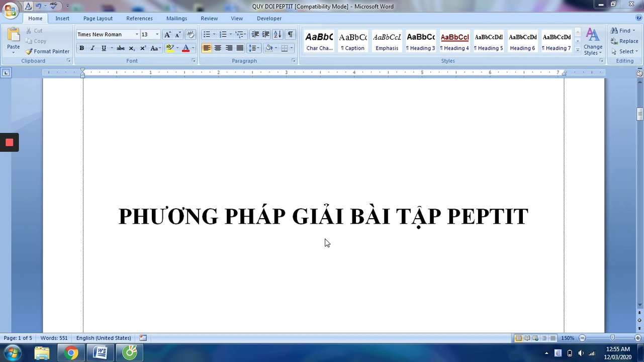This screenshot has width=644, height=362.
Task: Toggle Show/Hide paragraph marks
Action: coord(291,34)
